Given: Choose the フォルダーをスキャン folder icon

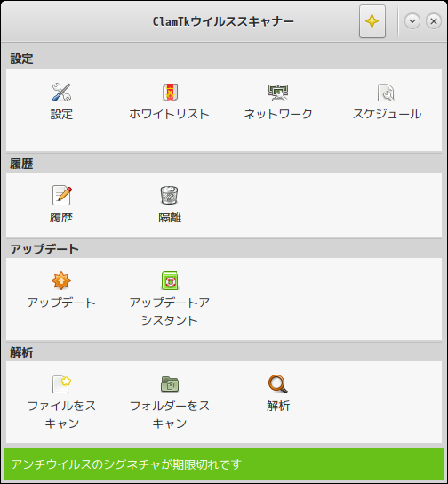Looking at the screenshot, I should point(170,384).
